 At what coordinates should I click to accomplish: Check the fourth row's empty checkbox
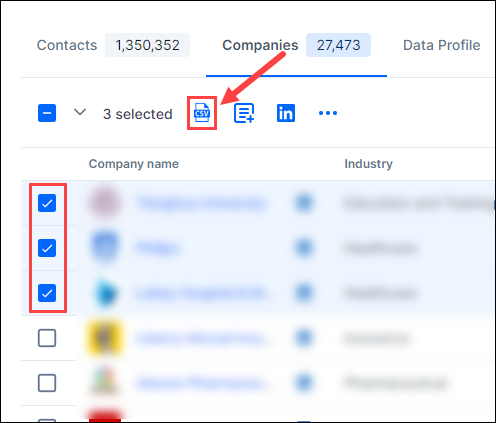pyautogui.click(x=47, y=338)
